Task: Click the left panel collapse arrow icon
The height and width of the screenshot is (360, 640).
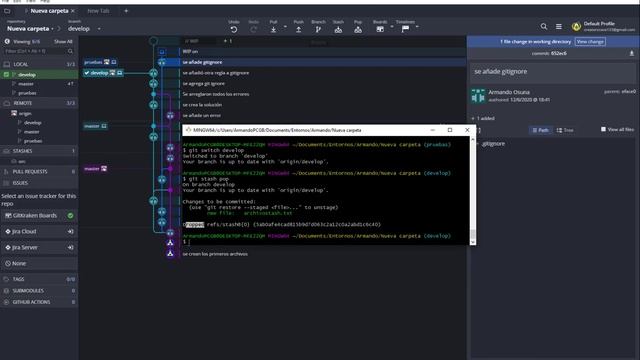Action: click(x=7, y=41)
